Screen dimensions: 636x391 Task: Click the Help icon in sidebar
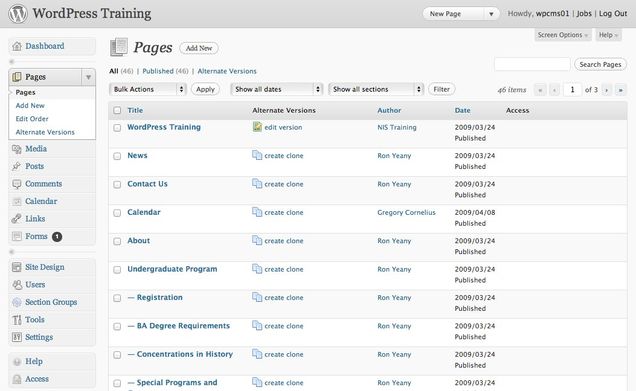(17, 362)
